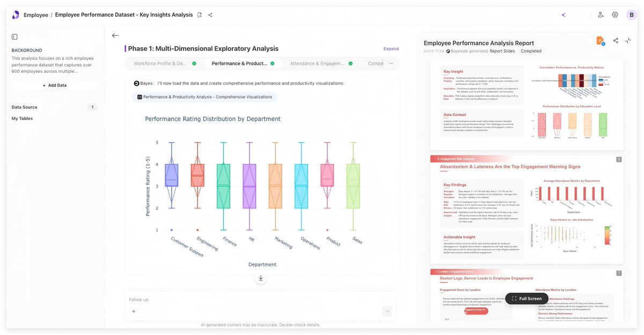Open the document export icon beside the title

point(200,15)
